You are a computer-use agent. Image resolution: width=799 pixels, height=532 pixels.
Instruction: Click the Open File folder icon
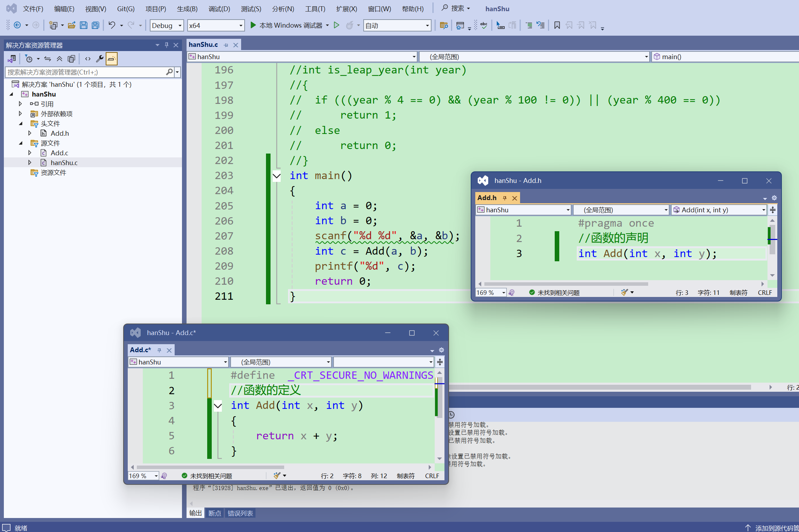click(72, 25)
